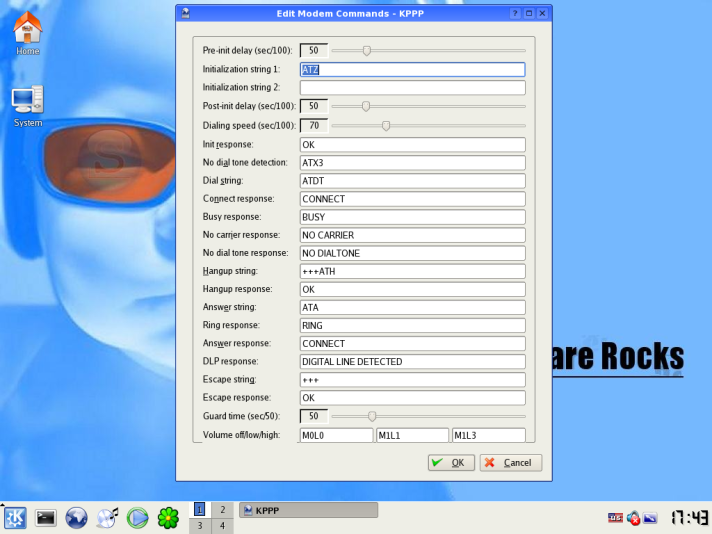Click the Cancel button

pos(511,462)
